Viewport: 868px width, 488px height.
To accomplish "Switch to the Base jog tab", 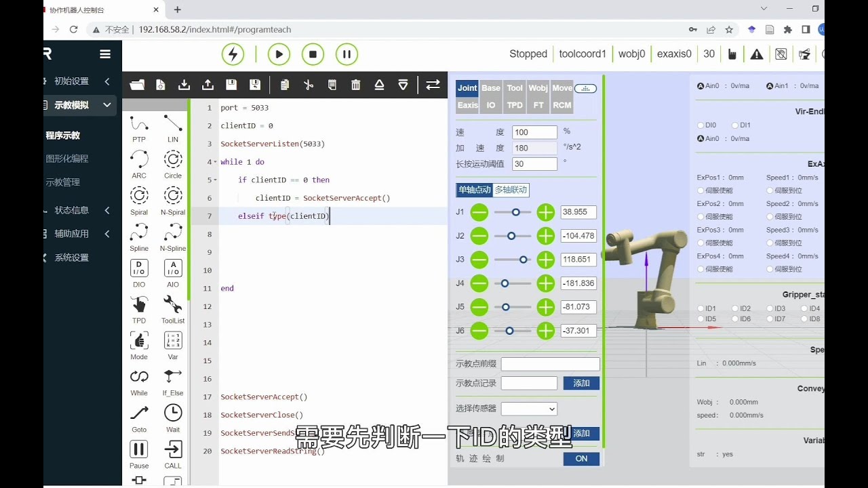I will tap(491, 88).
